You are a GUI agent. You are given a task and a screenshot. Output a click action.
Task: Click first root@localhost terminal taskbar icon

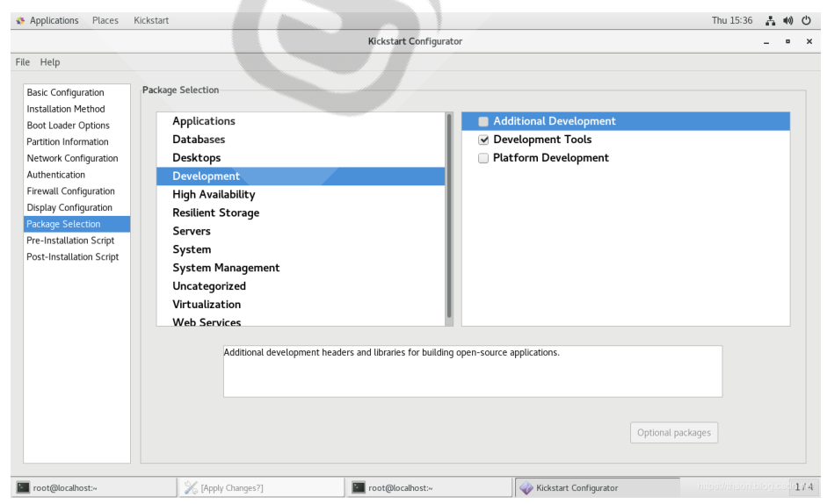pos(23,487)
